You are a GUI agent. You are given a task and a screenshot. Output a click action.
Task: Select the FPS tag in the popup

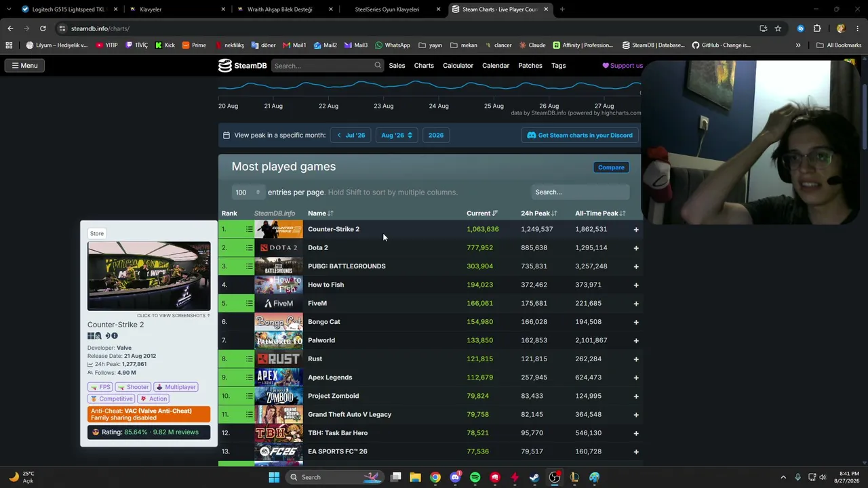100,387
